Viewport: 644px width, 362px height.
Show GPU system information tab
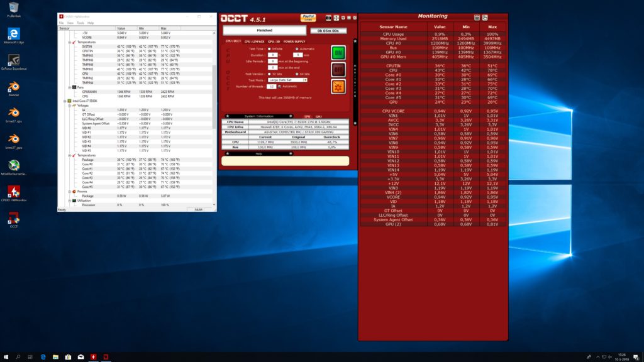(318, 116)
